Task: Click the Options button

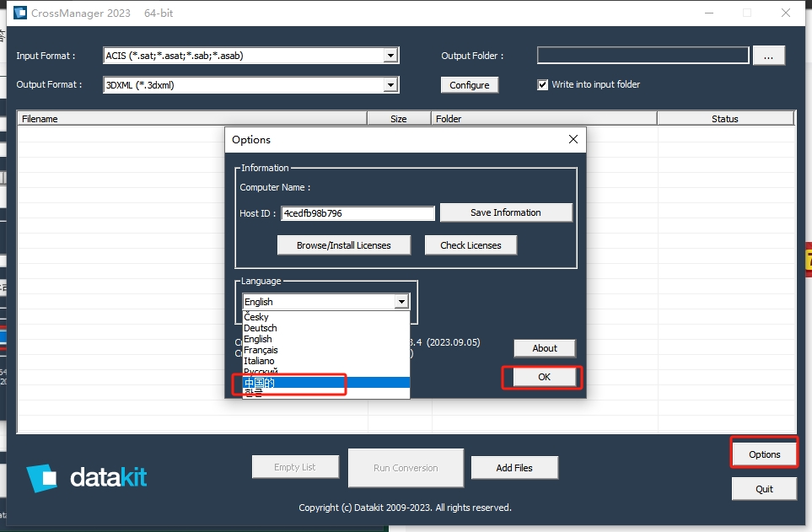Action: click(x=764, y=454)
